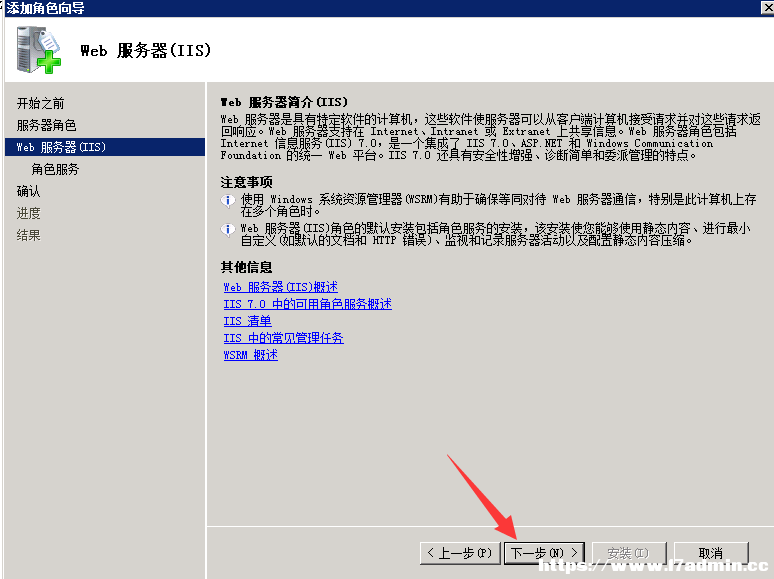Click the server role wizard icon
Screen dimensions: 774x579
tap(39, 50)
